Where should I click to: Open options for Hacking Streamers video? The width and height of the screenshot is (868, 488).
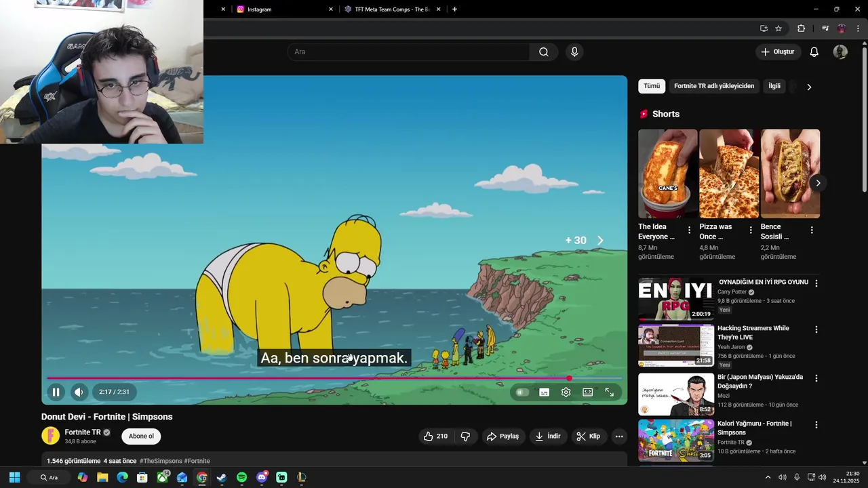click(x=816, y=329)
